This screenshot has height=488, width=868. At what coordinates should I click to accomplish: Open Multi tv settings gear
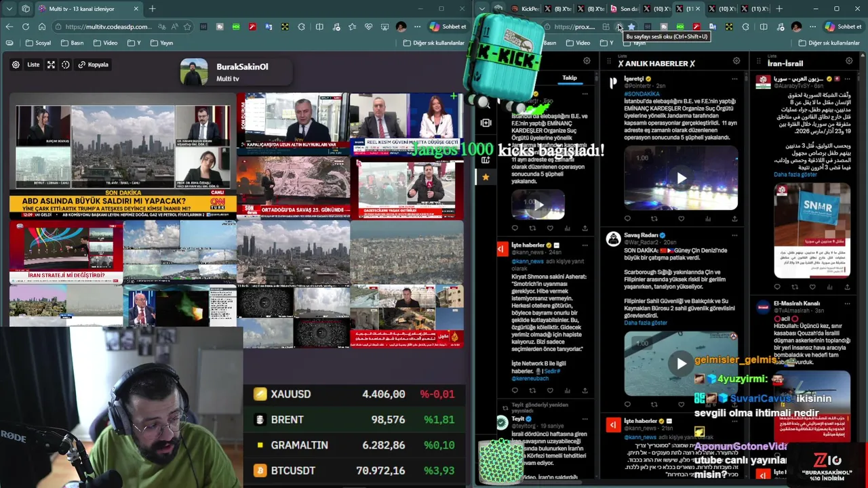[x=16, y=64]
